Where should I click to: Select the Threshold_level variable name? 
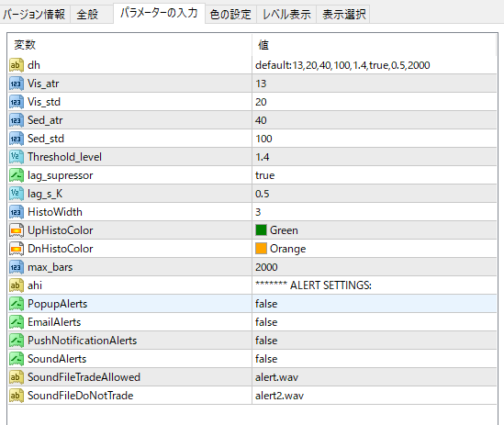[x=64, y=157]
